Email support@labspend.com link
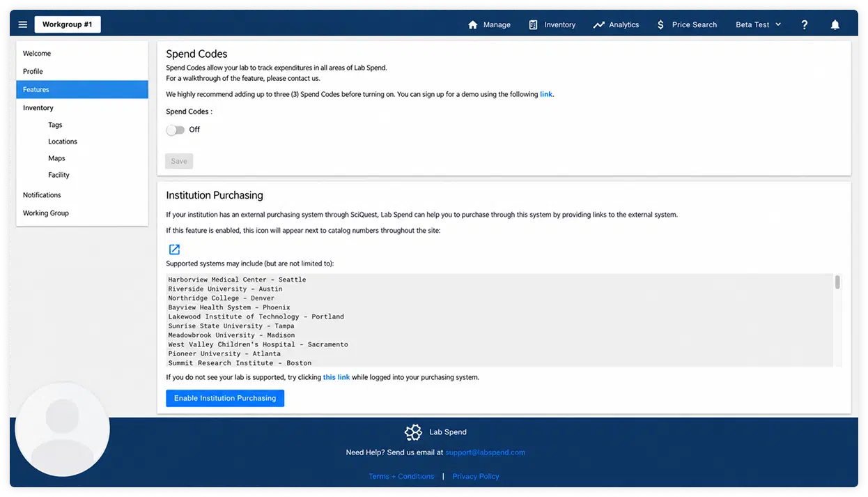The image size is (868, 497). pyautogui.click(x=486, y=452)
